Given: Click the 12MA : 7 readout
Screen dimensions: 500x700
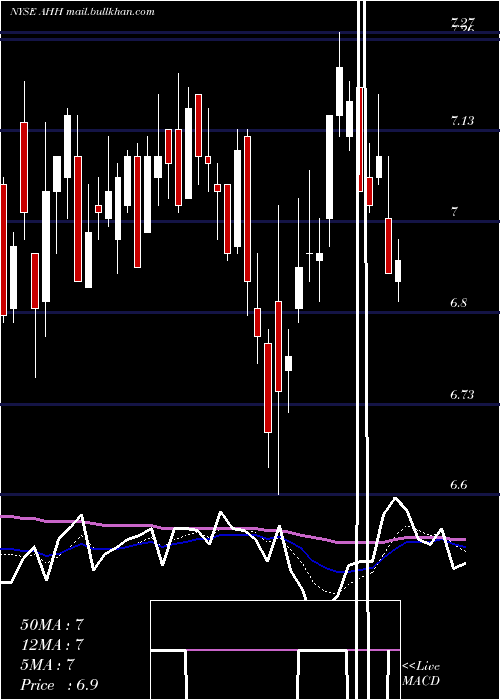Looking at the screenshot, I should (x=52, y=645).
